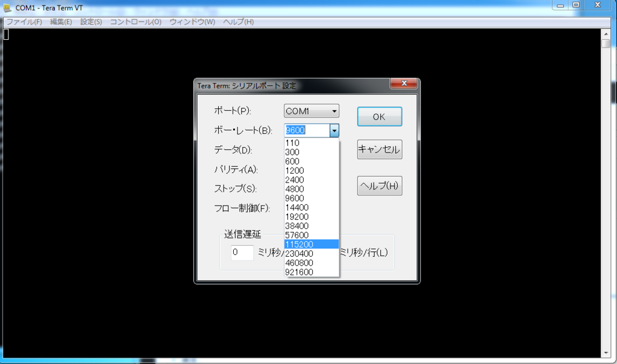Screen dimensions: 617x364
Task: Select 4800 baud rate
Action: tap(312, 189)
